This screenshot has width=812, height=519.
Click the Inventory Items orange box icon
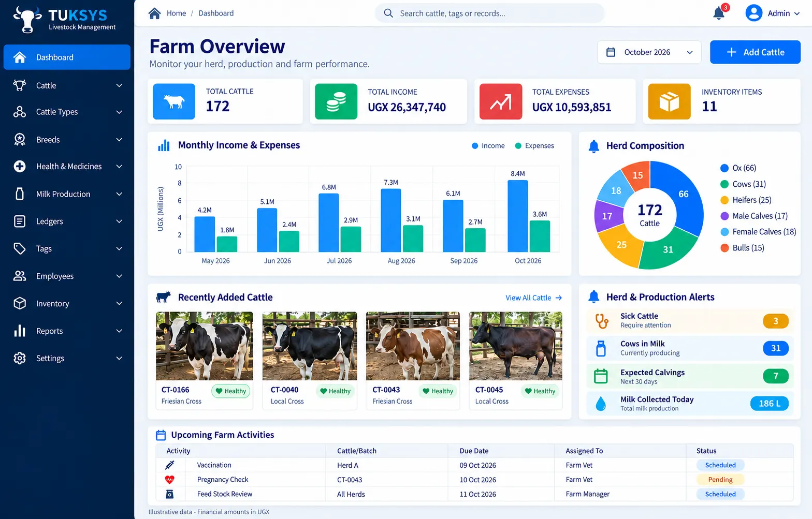(x=670, y=101)
